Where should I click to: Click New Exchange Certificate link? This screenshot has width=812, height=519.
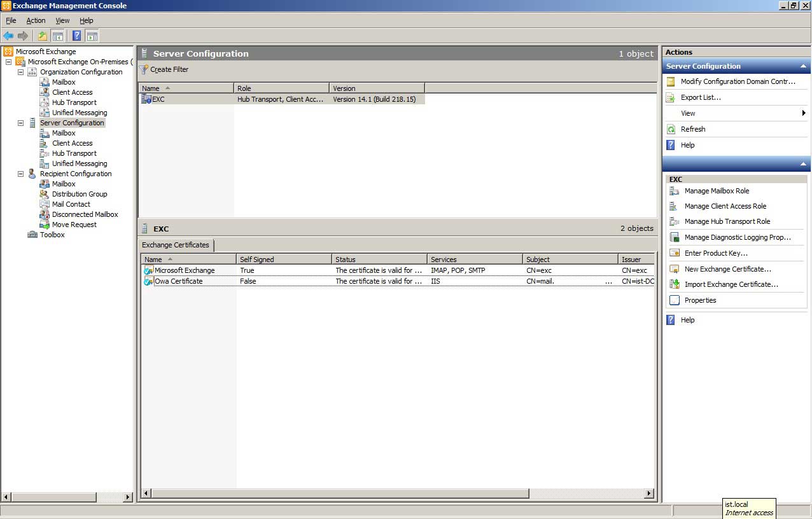727,269
